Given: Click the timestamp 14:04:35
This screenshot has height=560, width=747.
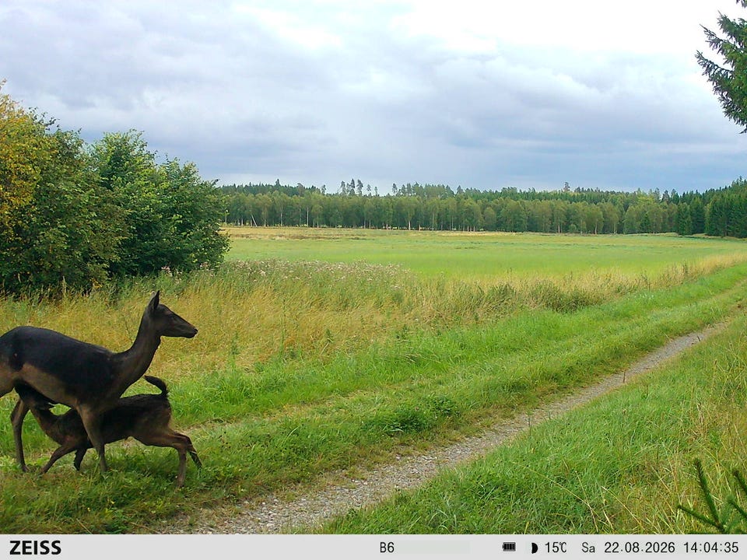Looking at the screenshot, I should 710,548.
